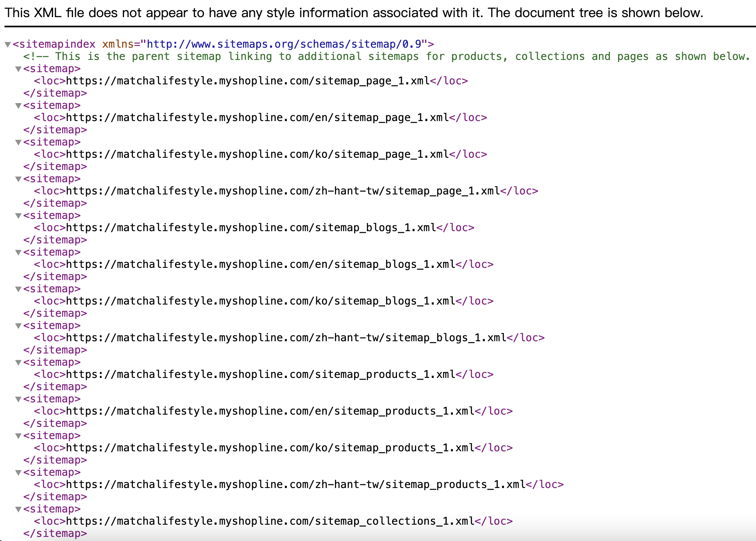
Task: Click the root sitemap_page_1.xml URL text
Action: coord(248,81)
